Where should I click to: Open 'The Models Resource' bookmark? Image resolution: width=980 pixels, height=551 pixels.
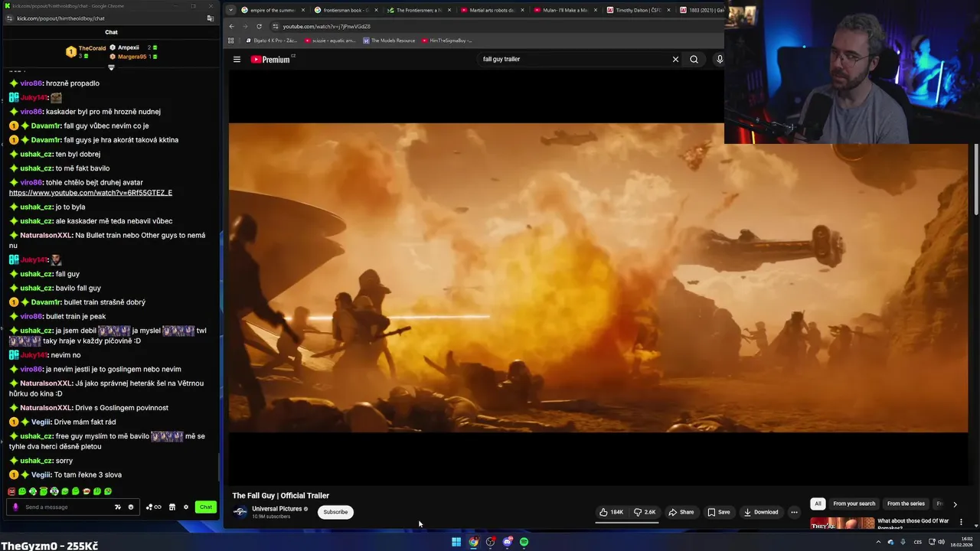pos(389,41)
